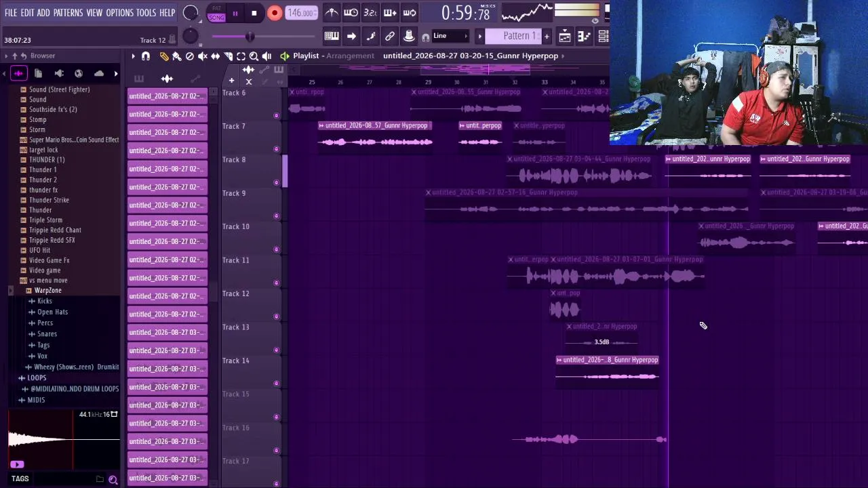Select the Mute tool in Playlist toolbar
This screenshot has height=488, width=868.
pyautogui.click(x=203, y=56)
